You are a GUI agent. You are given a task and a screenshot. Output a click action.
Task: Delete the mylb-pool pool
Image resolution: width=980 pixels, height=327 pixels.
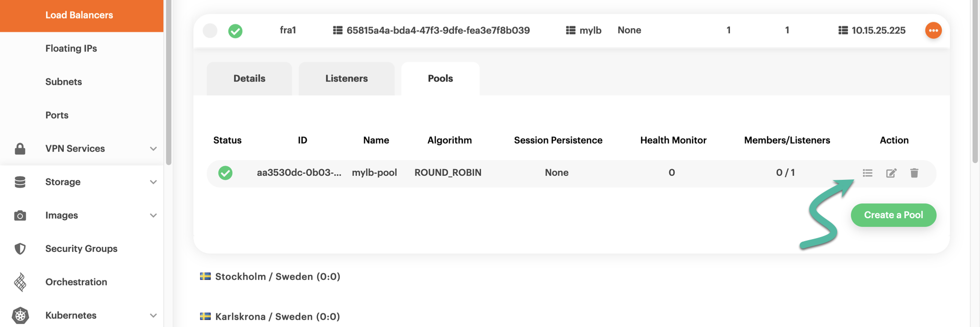[914, 173]
